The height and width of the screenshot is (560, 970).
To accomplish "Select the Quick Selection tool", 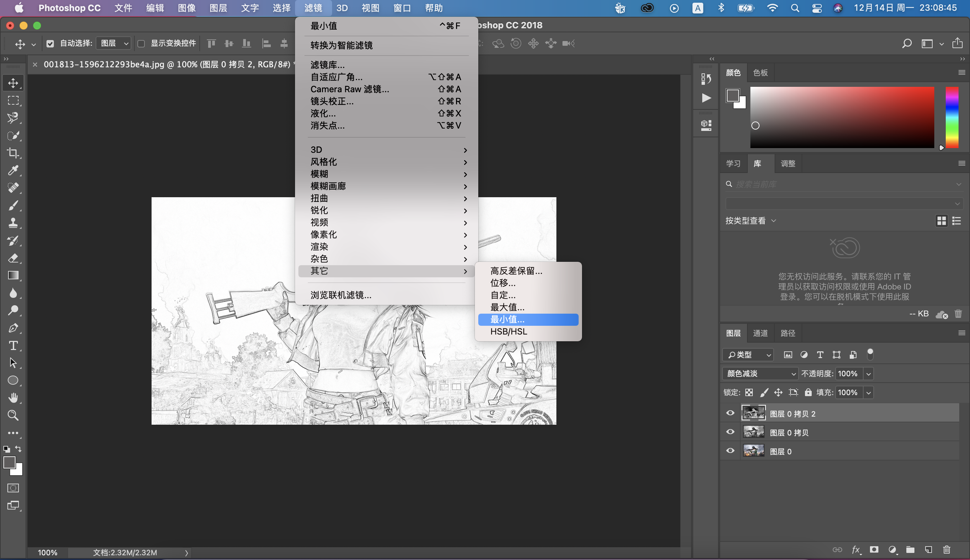I will (13, 135).
